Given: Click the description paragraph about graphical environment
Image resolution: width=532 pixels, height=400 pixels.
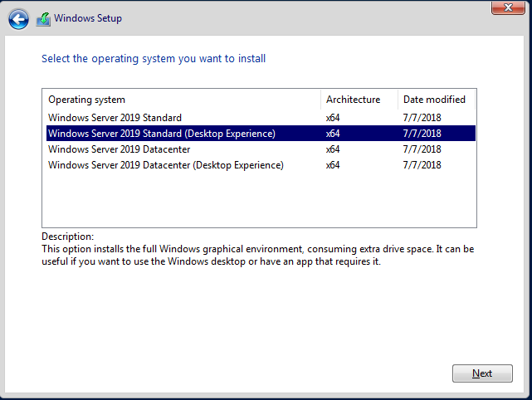Looking at the screenshot, I should (x=257, y=256).
